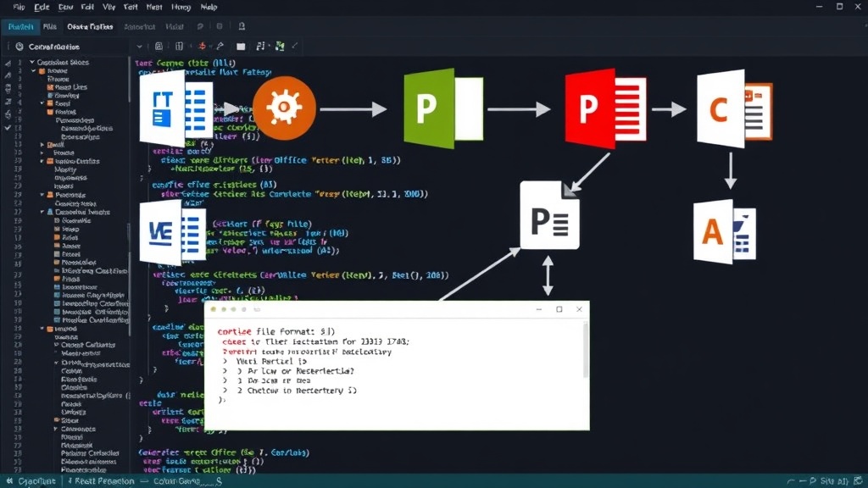Screen dimensions: 868x488
Task: Select the green P Publisher file icon
Action: (443, 108)
